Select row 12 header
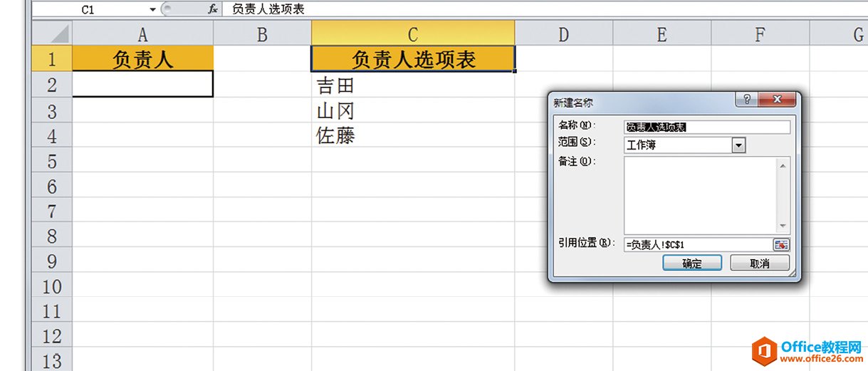Viewport: 868px width, 371px height. click(x=52, y=334)
